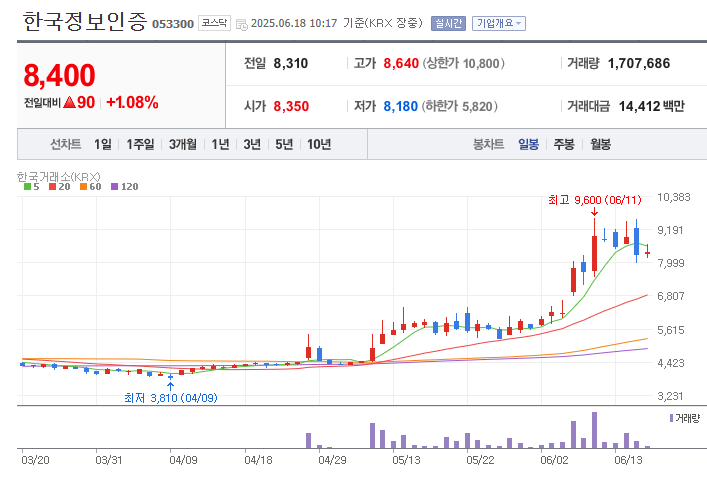The height and width of the screenshot is (486, 707).
Task: Open the 10년 line chart
Action: [x=319, y=144]
